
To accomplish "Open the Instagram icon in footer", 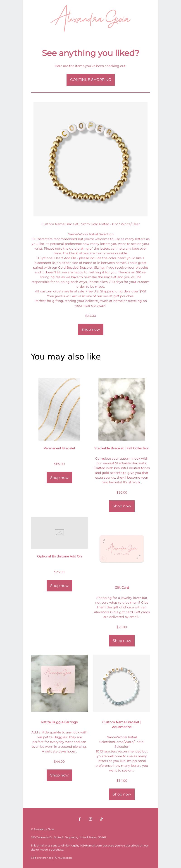I will [90, 819].
